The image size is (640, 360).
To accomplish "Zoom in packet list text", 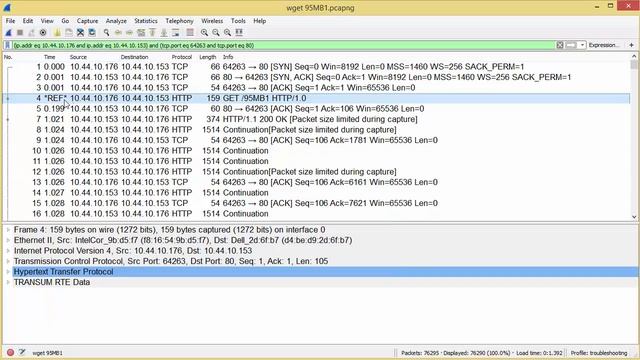I will [204, 33].
